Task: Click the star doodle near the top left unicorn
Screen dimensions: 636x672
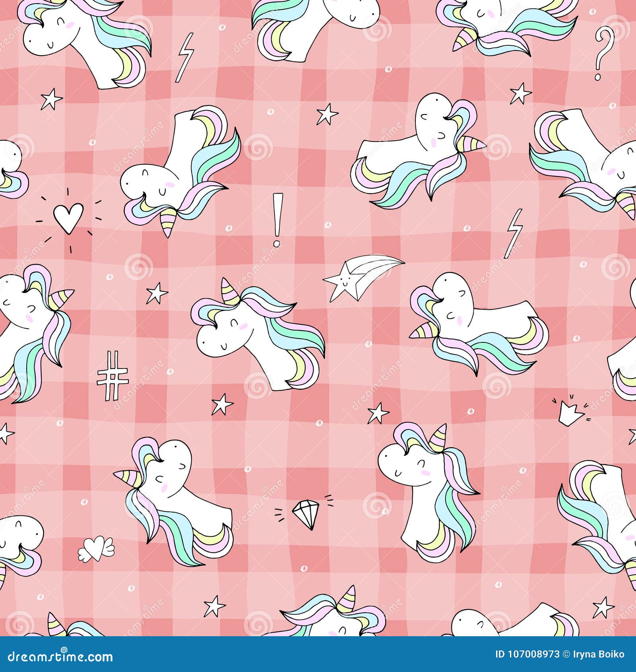Action: (x=52, y=99)
